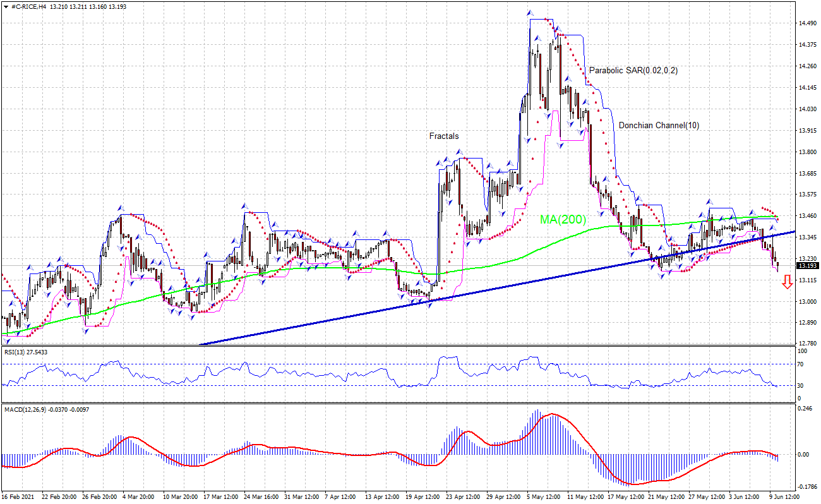Click the 13.193 current price tag
821x504 pixels.
[x=806, y=266]
